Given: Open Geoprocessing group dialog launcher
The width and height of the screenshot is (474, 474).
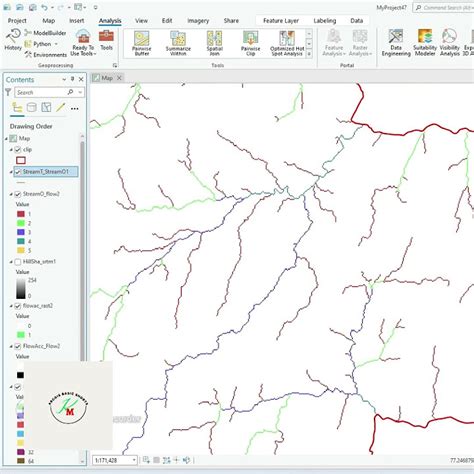Looking at the screenshot, I should (x=115, y=65).
